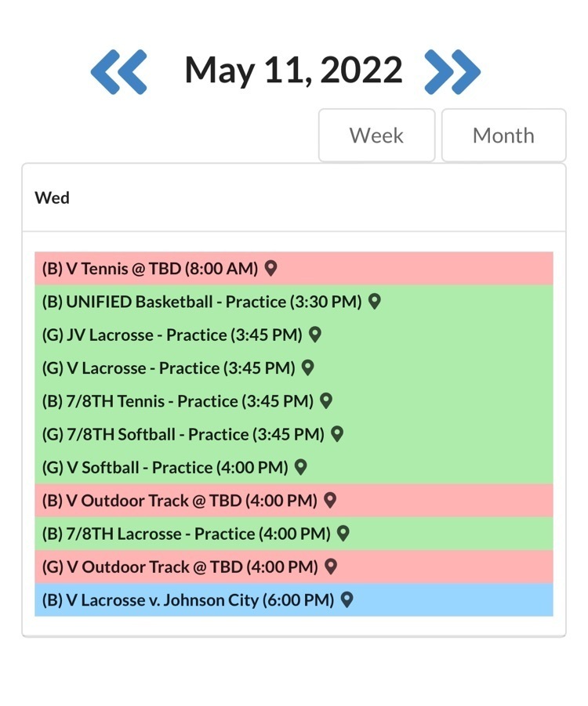
Task: Tap map pin beside JV Lacrosse practice
Action: point(315,335)
